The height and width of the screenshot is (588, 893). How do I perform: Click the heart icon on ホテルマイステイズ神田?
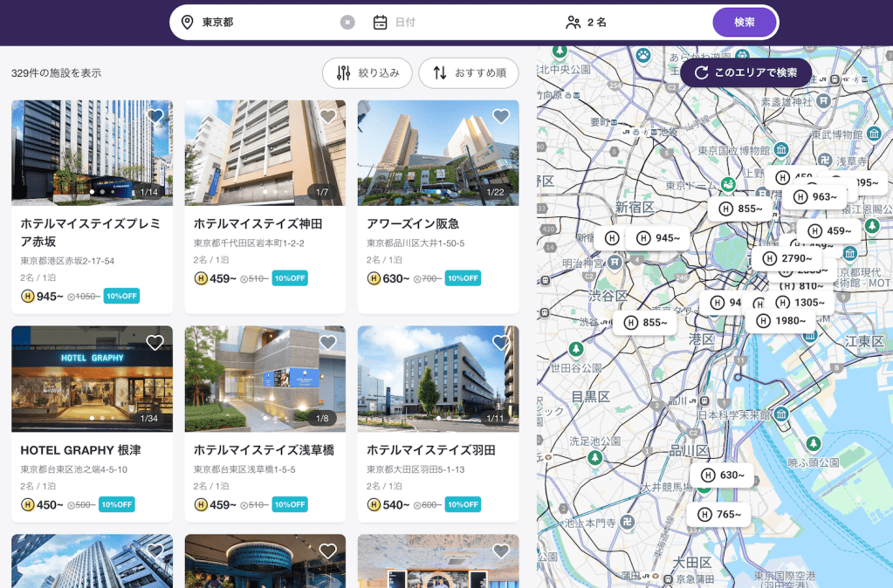327,114
